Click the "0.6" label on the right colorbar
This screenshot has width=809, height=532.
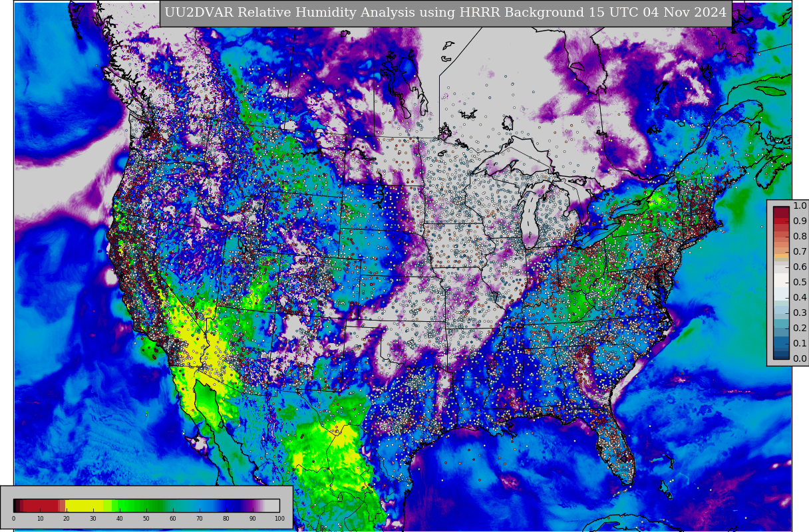(800, 267)
